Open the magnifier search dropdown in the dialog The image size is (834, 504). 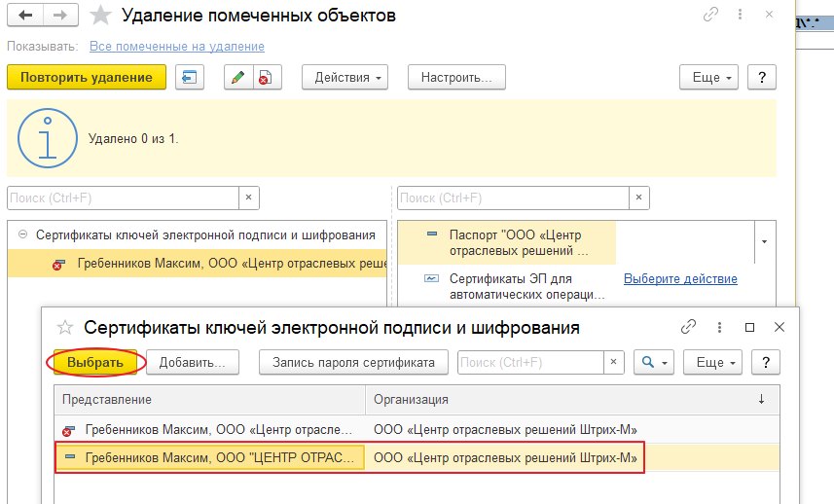(654, 362)
